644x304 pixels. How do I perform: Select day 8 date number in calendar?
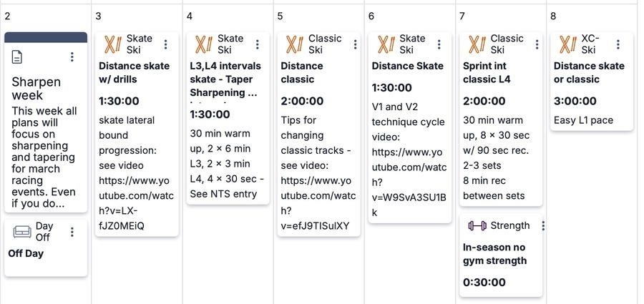(553, 16)
